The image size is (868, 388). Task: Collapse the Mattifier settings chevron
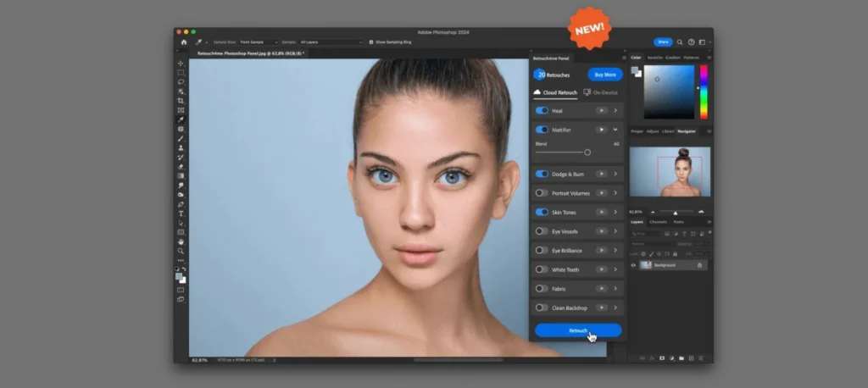pyautogui.click(x=615, y=130)
